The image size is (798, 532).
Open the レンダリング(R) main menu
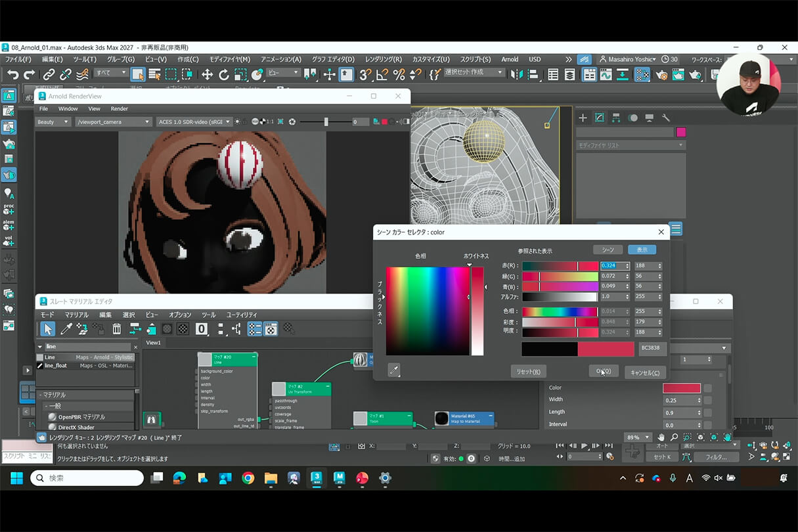click(383, 59)
